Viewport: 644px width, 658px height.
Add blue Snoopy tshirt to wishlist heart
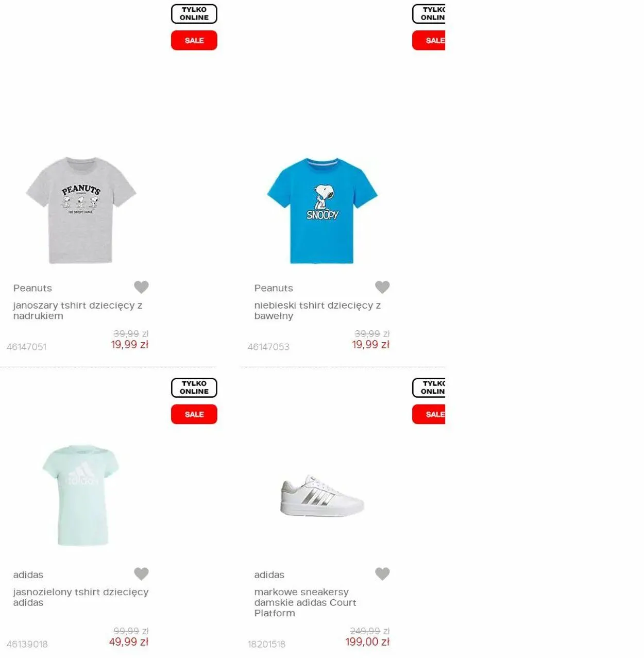pos(382,287)
